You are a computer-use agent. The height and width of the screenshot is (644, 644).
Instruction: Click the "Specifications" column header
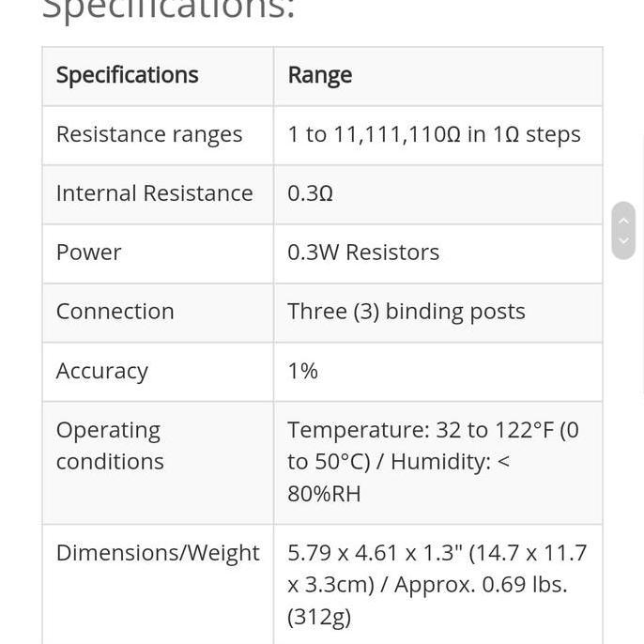(x=127, y=75)
